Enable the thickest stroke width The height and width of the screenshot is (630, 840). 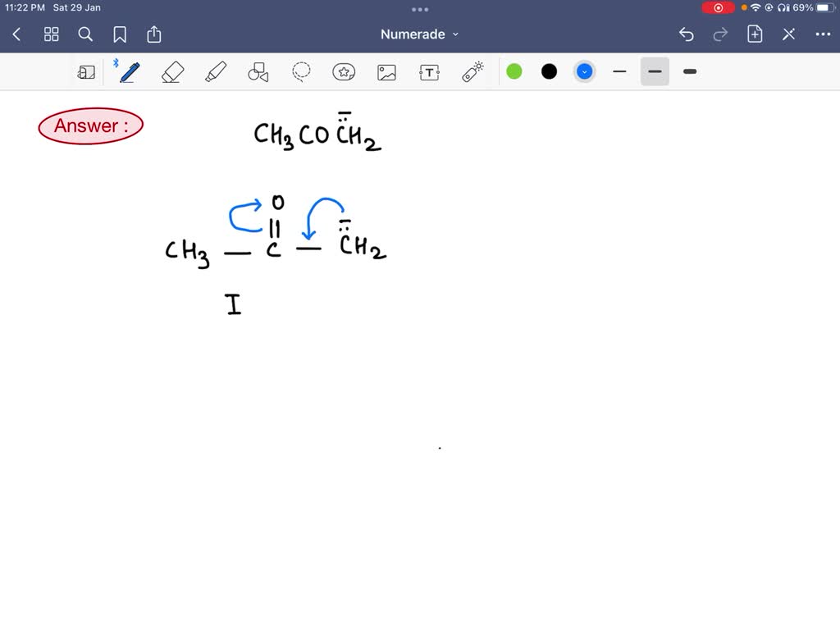point(689,71)
